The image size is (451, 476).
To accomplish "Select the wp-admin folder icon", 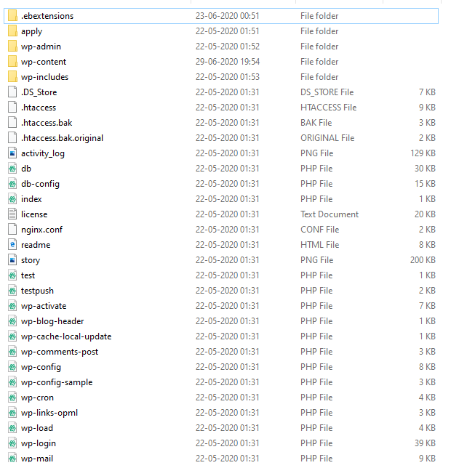I will click(x=12, y=46).
